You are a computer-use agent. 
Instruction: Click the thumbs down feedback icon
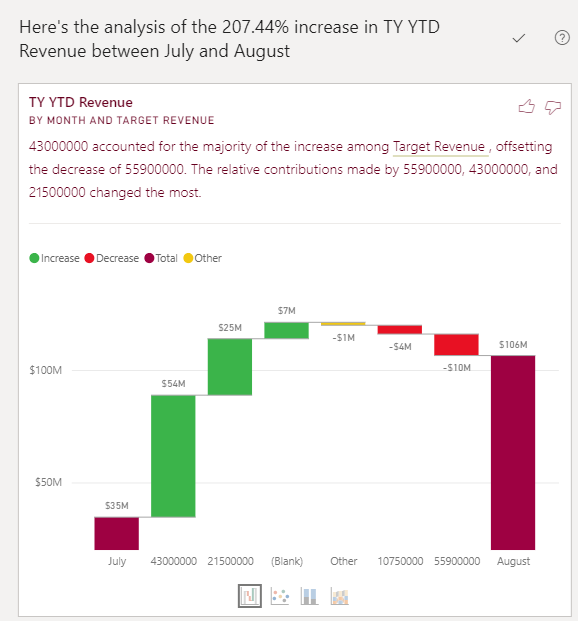tap(553, 107)
